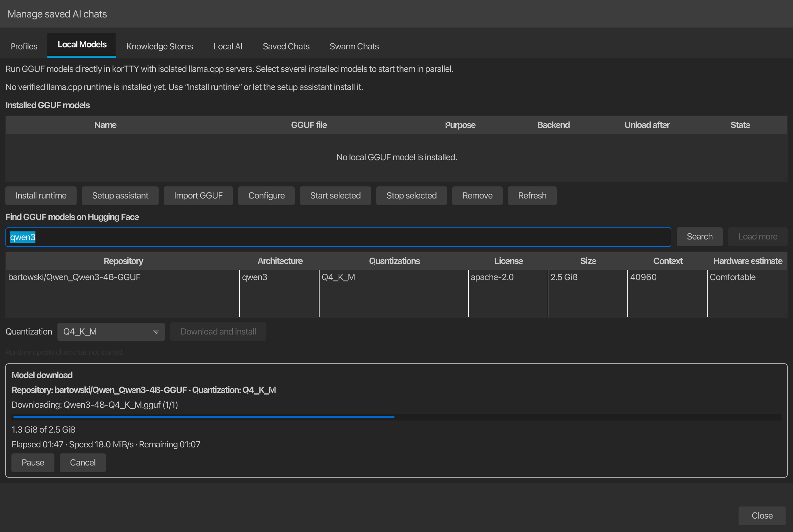Click the Backend column header
Image resolution: width=793 pixels, height=532 pixels.
(554, 125)
